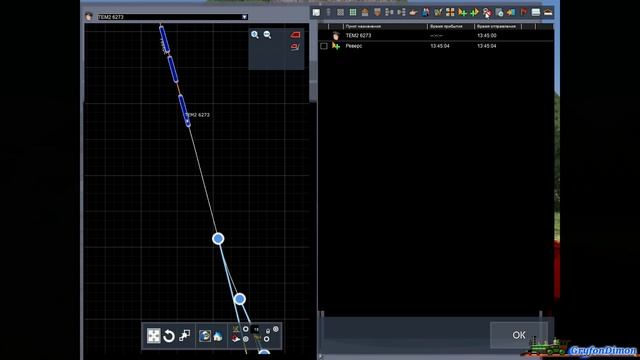Click the lower red train-shape icon in map panel

pyautogui.click(x=295, y=47)
